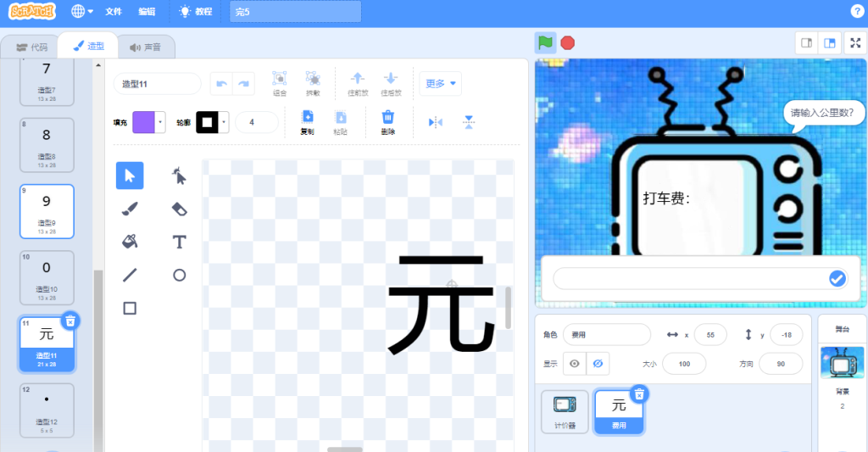Open the 文件 menu
This screenshot has width=868, height=452.
(114, 12)
